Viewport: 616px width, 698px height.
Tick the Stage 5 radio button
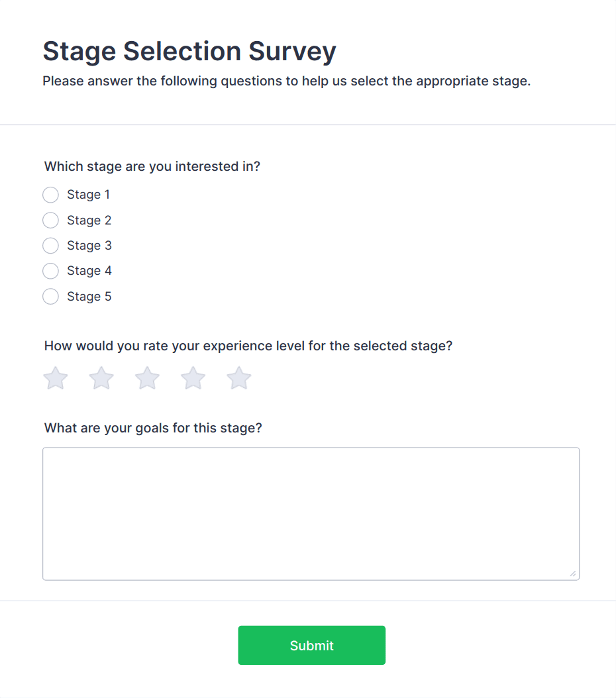(x=50, y=297)
